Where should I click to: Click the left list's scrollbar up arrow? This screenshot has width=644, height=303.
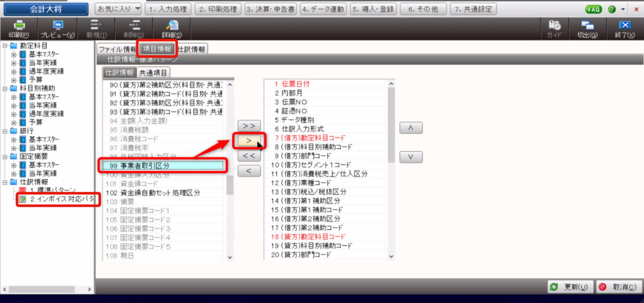pyautogui.click(x=230, y=85)
